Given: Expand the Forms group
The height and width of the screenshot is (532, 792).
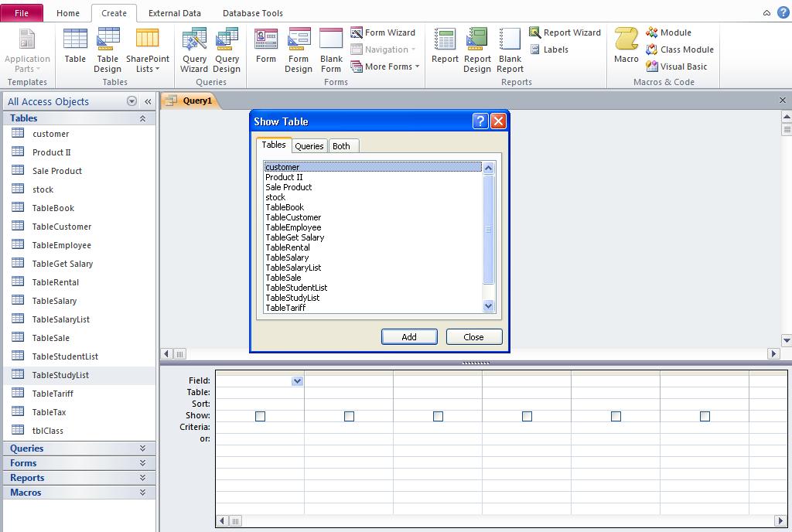Looking at the screenshot, I should pyautogui.click(x=143, y=463).
